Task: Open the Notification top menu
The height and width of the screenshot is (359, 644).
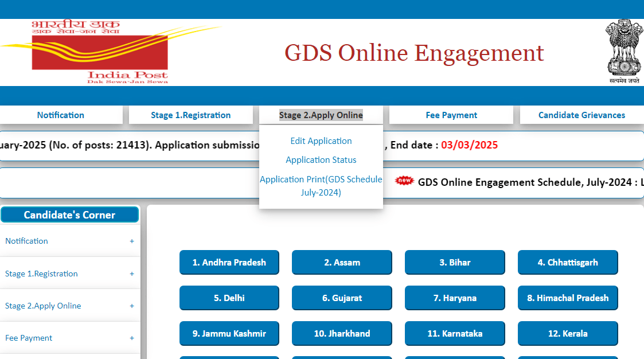Action: (x=61, y=115)
